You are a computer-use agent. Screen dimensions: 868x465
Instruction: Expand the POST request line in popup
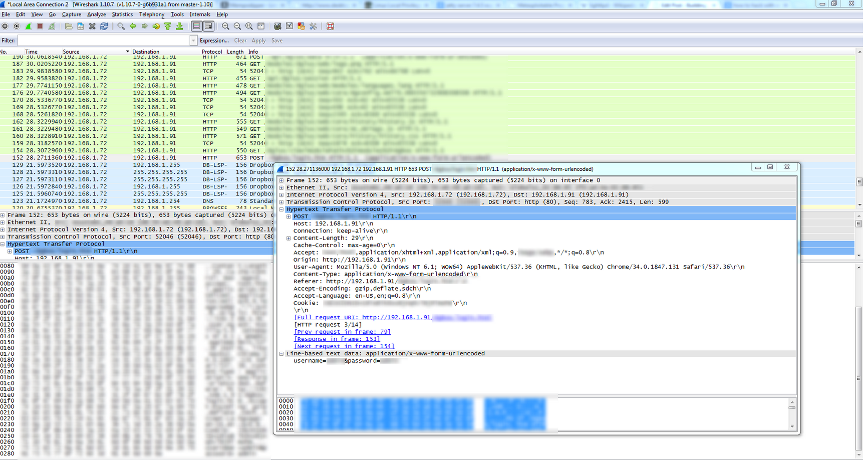pyautogui.click(x=288, y=216)
